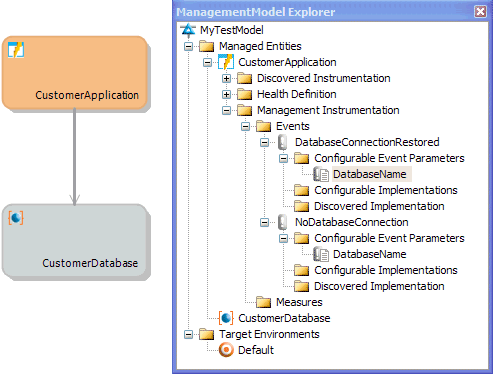The width and height of the screenshot is (493, 374).
Task: Click the CustomerApplication entity icon in tree
Action: point(226,62)
